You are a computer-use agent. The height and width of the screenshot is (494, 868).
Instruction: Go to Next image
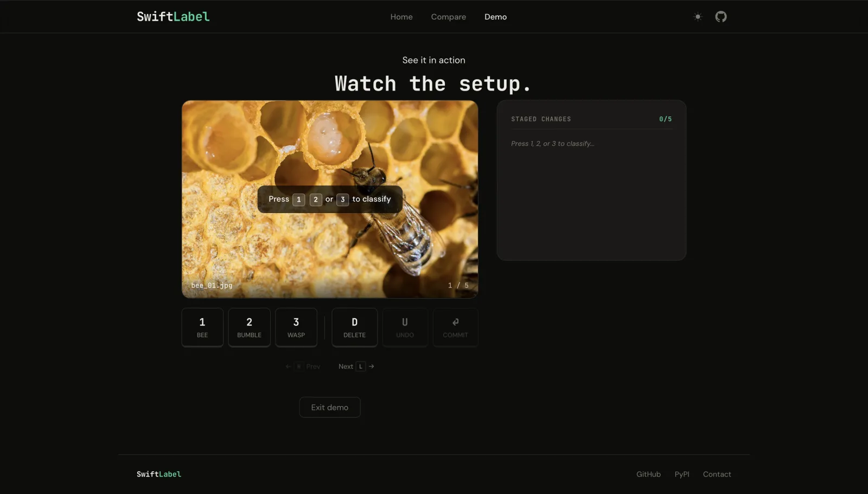(x=356, y=367)
